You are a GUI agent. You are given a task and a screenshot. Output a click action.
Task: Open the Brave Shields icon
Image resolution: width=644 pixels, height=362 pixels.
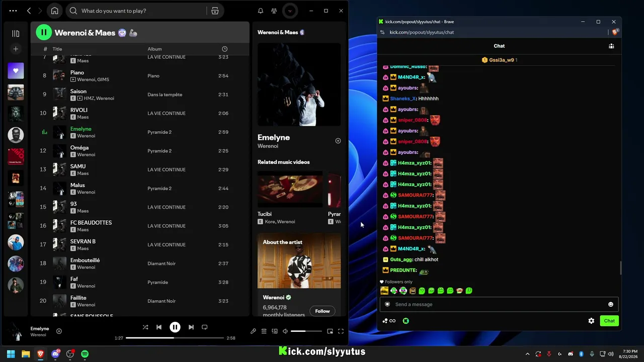[x=614, y=32]
